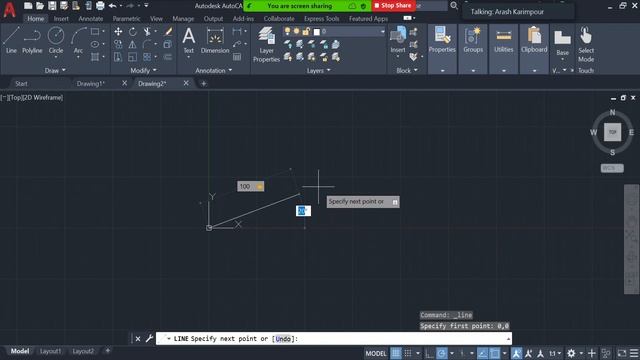Expand the Modify panel
640x360 pixels.
(x=143, y=70)
